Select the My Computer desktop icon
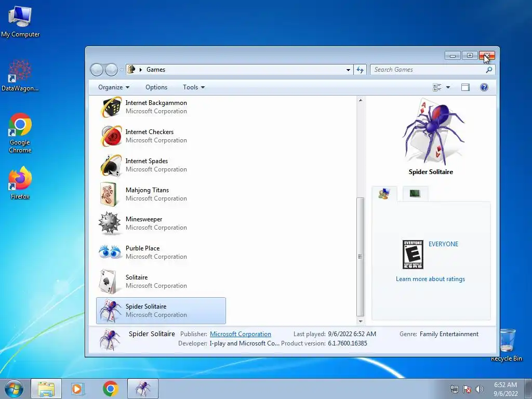 pyautogui.click(x=20, y=21)
